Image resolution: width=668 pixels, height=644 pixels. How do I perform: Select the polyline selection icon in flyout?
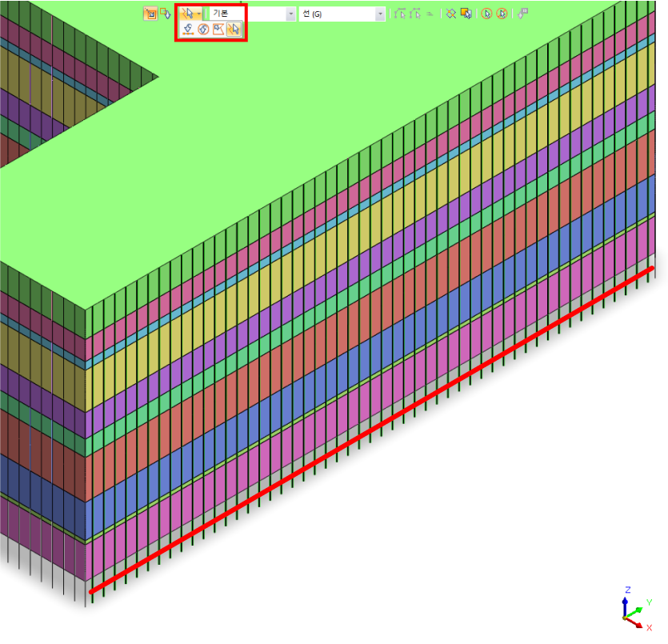coord(188,29)
